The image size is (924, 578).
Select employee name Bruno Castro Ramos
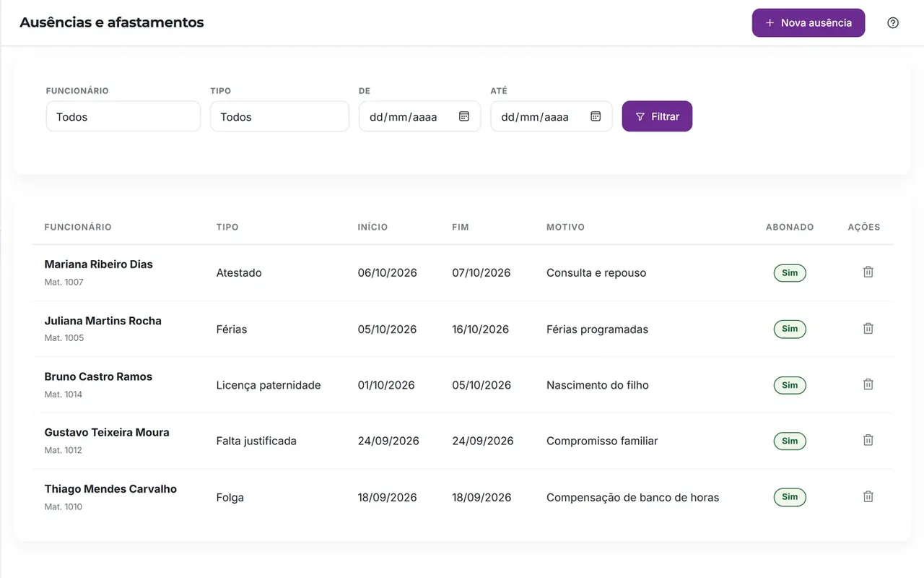99,376
